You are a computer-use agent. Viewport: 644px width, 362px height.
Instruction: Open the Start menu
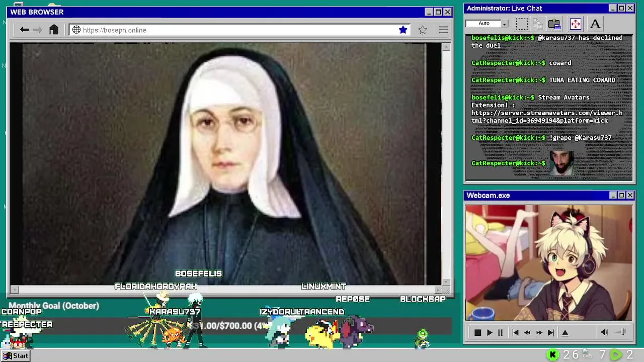coord(16,355)
